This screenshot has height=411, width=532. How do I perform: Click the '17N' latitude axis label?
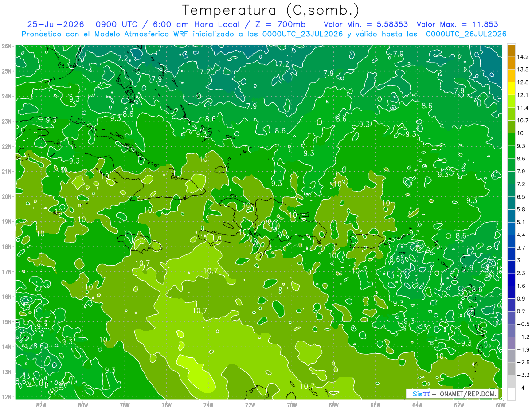7,271
